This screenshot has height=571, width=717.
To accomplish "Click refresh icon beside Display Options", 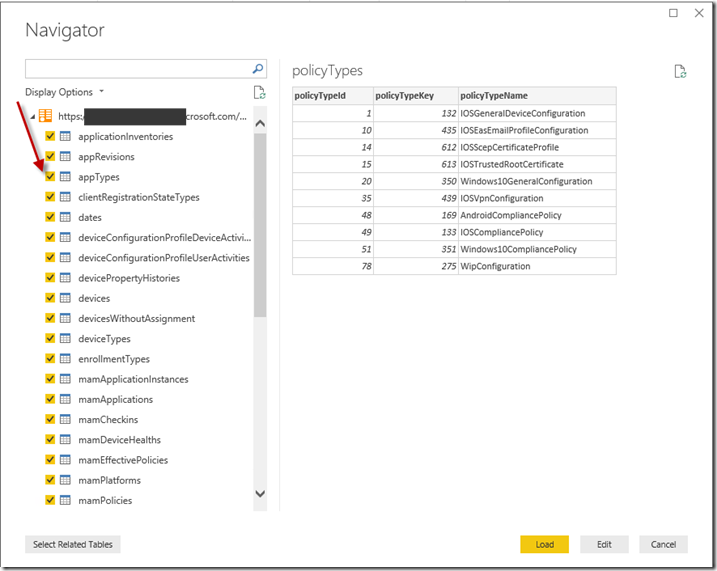I will click(x=259, y=92).
